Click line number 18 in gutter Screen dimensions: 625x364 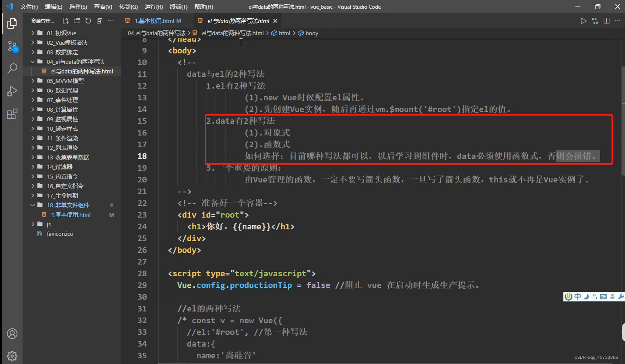click(x=142, y=156)
